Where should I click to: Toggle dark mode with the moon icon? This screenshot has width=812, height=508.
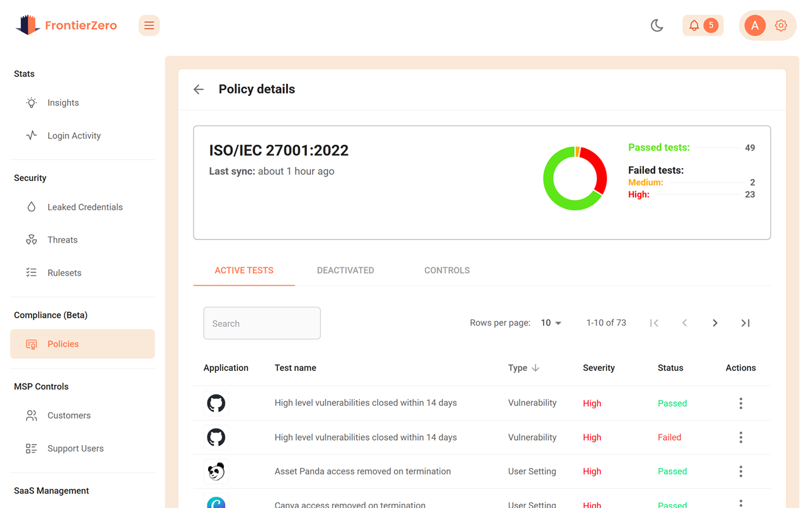657,25
